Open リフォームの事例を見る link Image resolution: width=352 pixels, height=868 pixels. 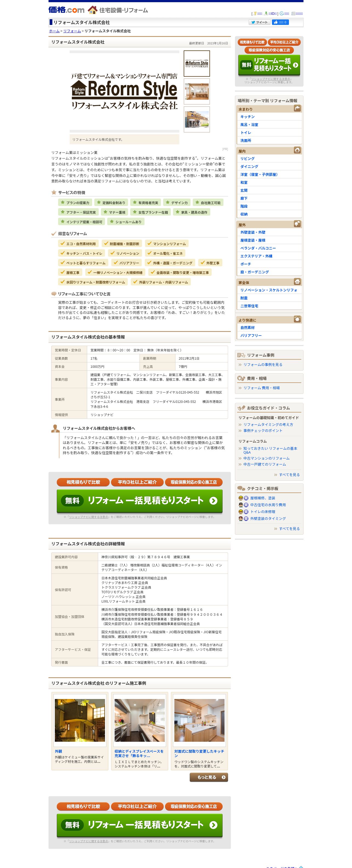pos(263,365)
